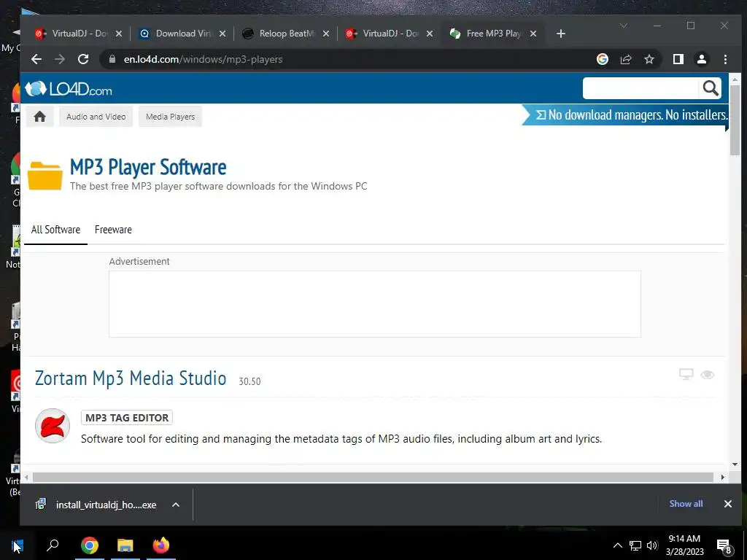Image resolution: width=747 pixels, height=560 pixels.
Task: View site information lock icon
Action: [x=112, y=59]
